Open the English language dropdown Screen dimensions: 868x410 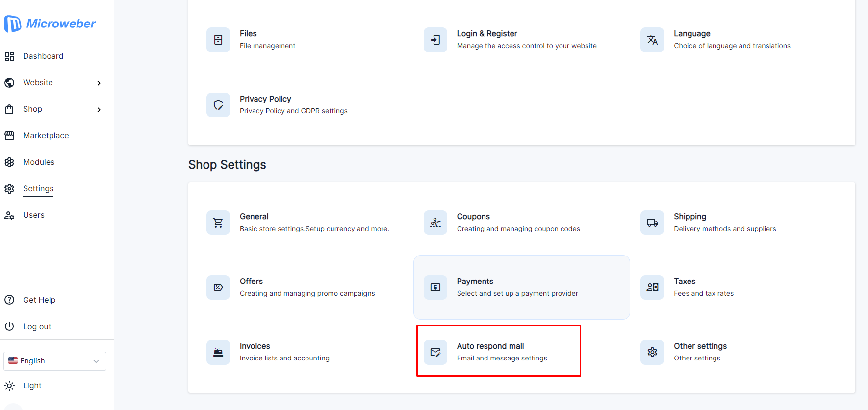point(55,361)
